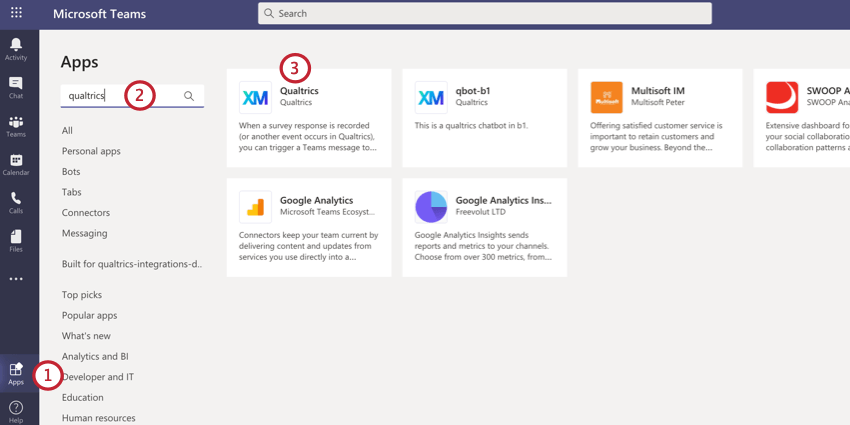Open the What's new category
850x425 pixels.
pos(86,336)
